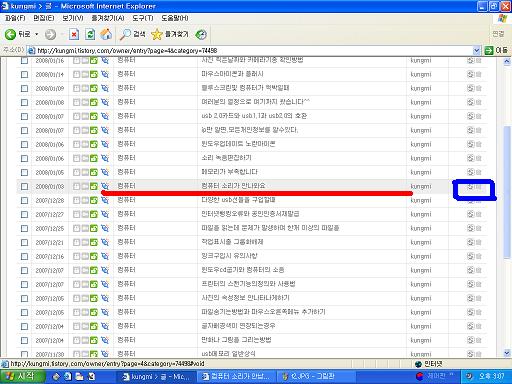The image size is (512, 384).
Task: Open post titled usb 2.0 카드와 usb1.1
Action: click(254, 116)
